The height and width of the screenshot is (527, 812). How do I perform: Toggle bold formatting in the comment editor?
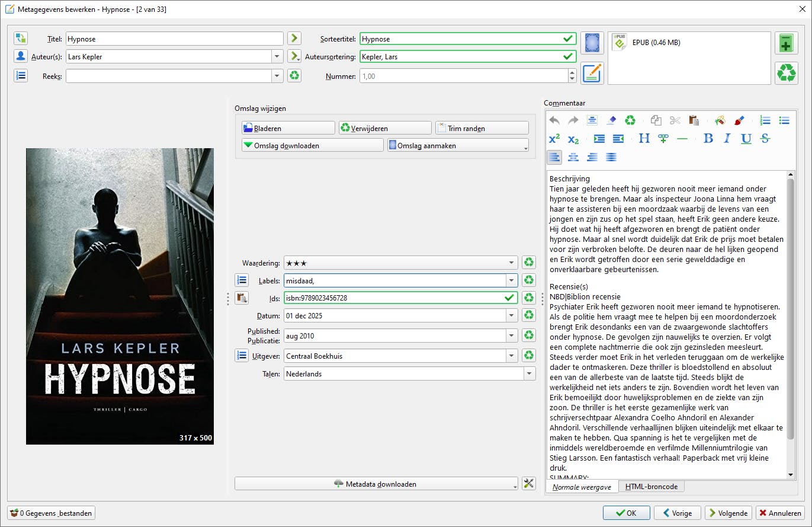tap(708, 139)
